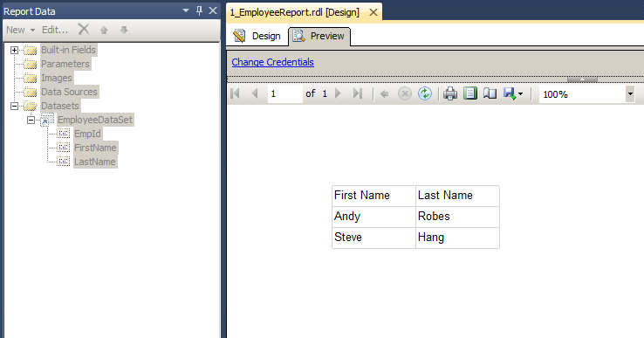The height and width of the screenshot is (338, 644).
Task: Move item down in Report Data
Action: pos(124,30)
